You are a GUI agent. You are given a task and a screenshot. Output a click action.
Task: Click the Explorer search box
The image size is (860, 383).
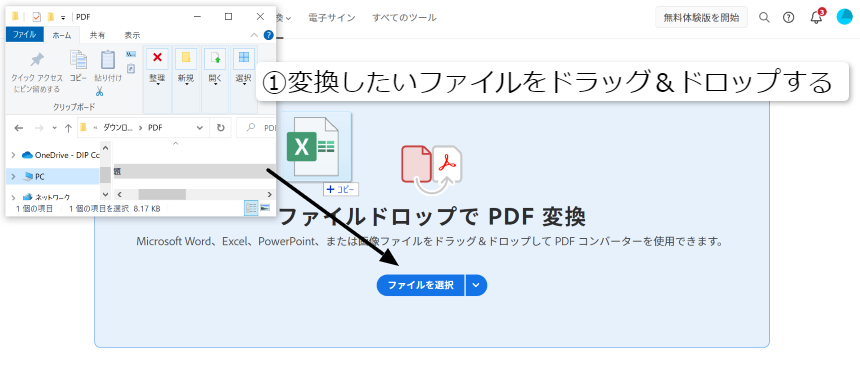pyautogui.click(x=257, y=128)
